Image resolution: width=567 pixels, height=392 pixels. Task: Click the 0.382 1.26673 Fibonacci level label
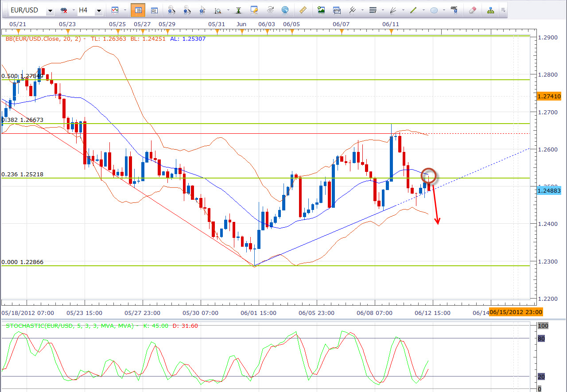pos(22,120)
